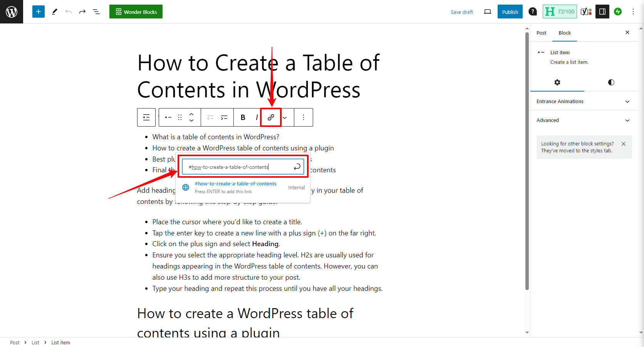Redo the last undone change

82,12
